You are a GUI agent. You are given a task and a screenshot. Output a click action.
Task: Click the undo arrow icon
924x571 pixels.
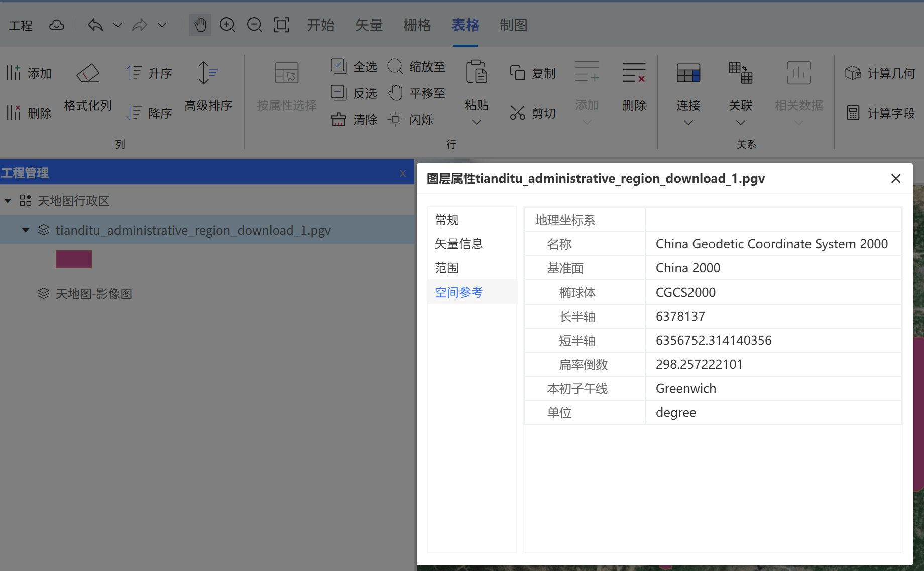(95, 25)
